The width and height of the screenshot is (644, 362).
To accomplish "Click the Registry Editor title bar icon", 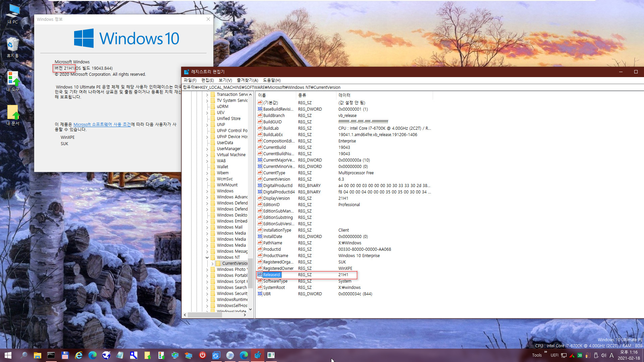I will (x=186, y=72).
